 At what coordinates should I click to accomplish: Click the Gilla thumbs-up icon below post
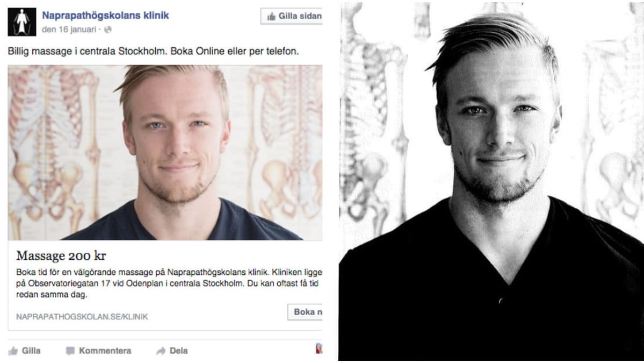(x=13, y=351)
